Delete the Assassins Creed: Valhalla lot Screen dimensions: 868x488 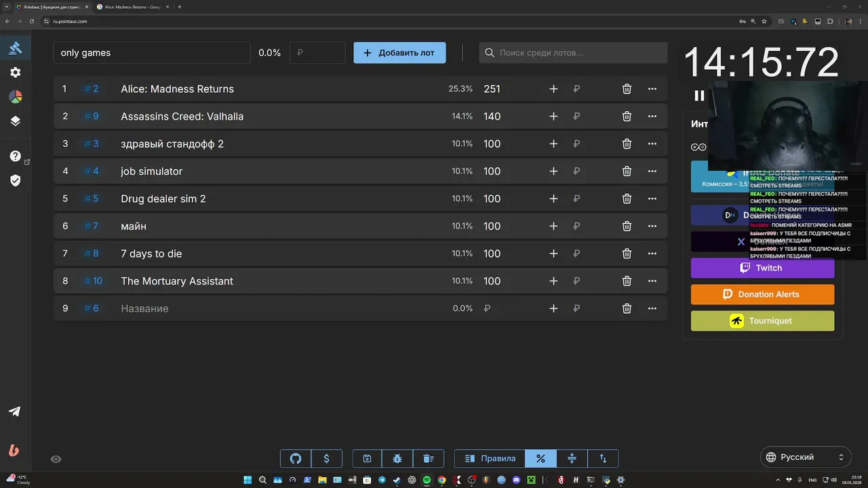pyautogui.click(x=627, y=117)
